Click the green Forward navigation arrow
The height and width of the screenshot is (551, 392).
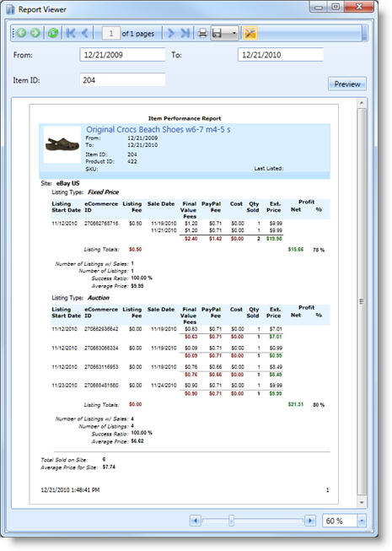point(35,33)
